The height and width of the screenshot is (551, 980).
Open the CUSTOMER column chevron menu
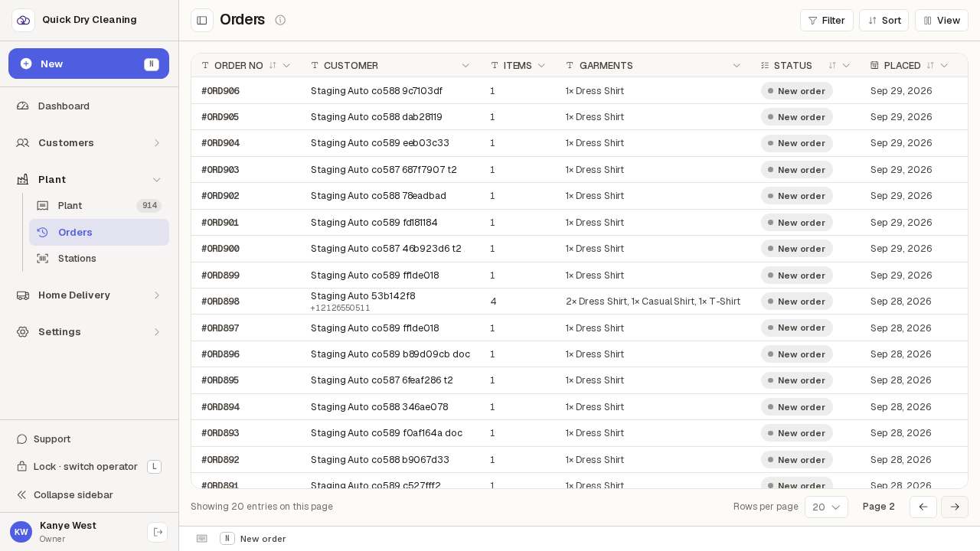pyautogui.click(x=465, y=66)
